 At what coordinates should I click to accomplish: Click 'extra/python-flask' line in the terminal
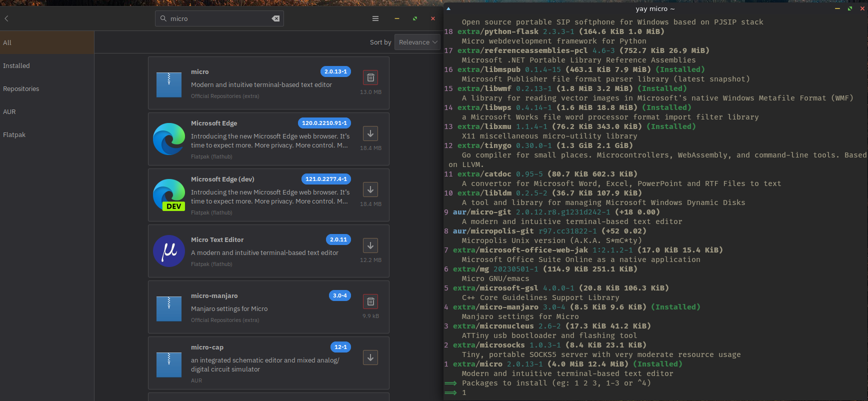[x=498, y=31]
